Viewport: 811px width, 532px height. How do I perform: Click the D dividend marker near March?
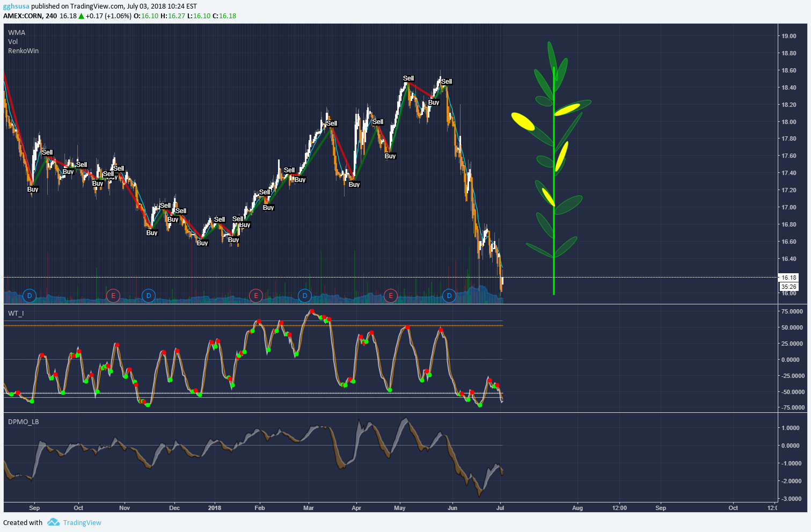coord(305,295)
